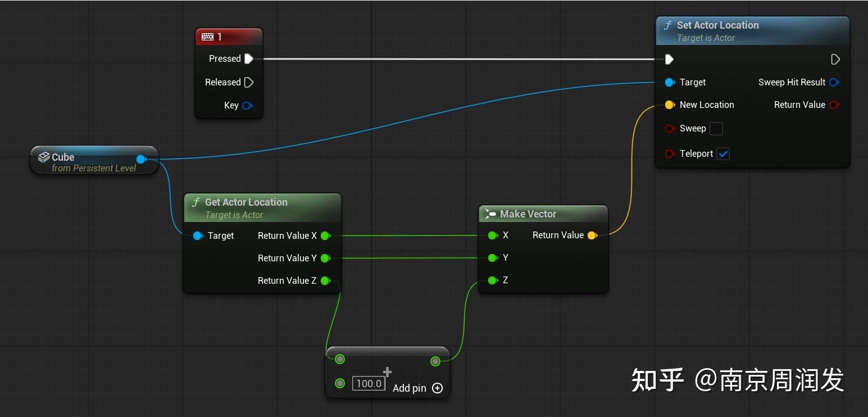
Task: Click the Sweep Hit Result output pin
Action: coord(834,82)
